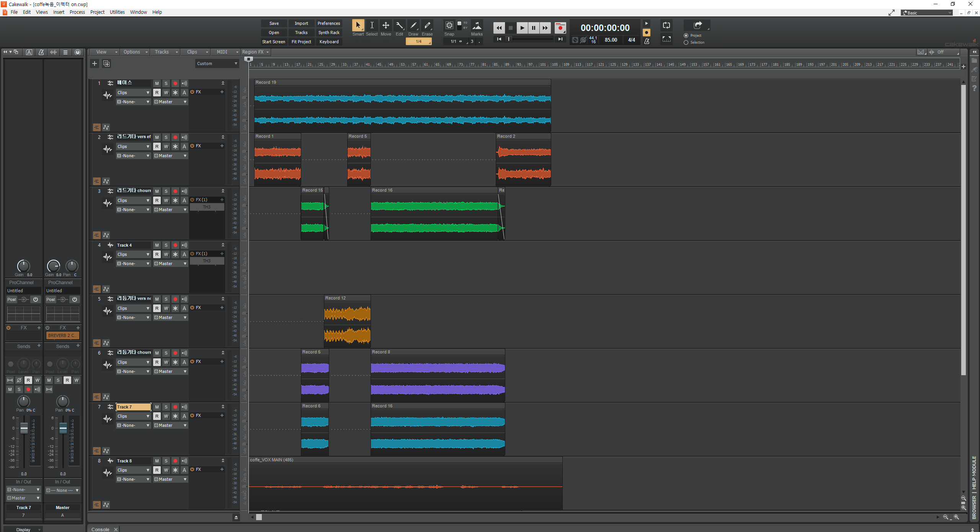Select the Smart tool
Viewport: 980px width, 532px height.
tap(358, 26)
